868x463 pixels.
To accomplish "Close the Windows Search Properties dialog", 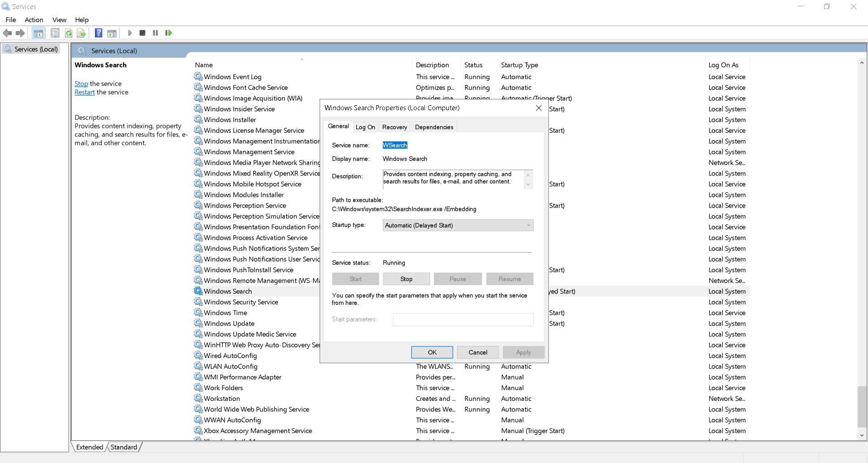I will click(538, 108).
